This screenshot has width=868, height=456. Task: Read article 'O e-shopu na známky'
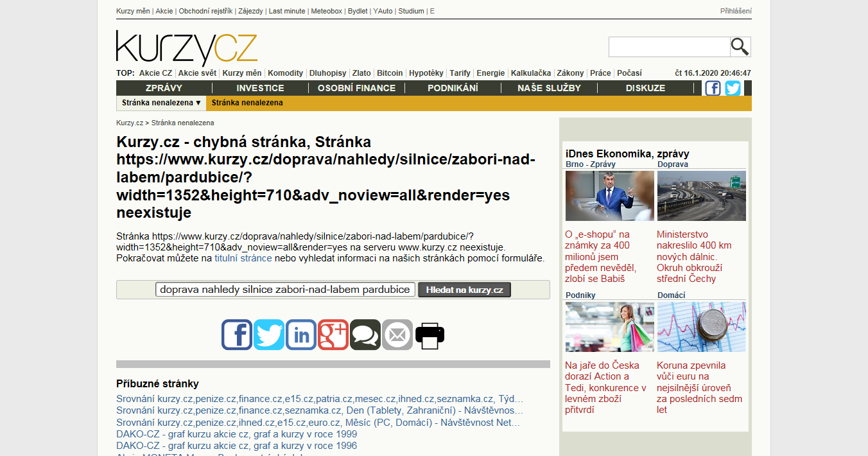pos(600,257)
